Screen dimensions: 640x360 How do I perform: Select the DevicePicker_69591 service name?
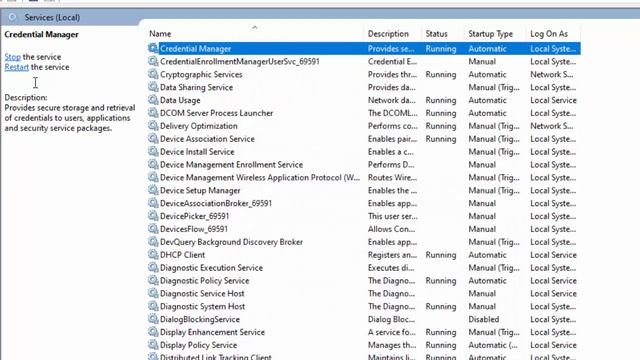click(x=194, y=216)
